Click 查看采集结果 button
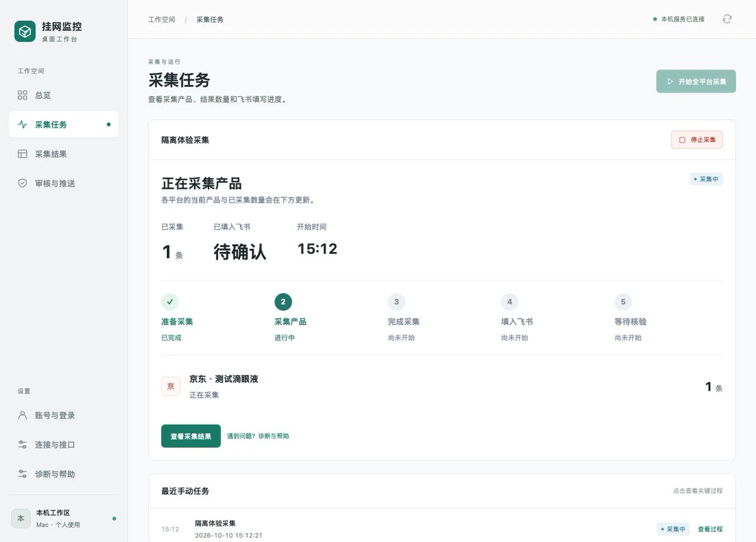 tap(191, 436)
